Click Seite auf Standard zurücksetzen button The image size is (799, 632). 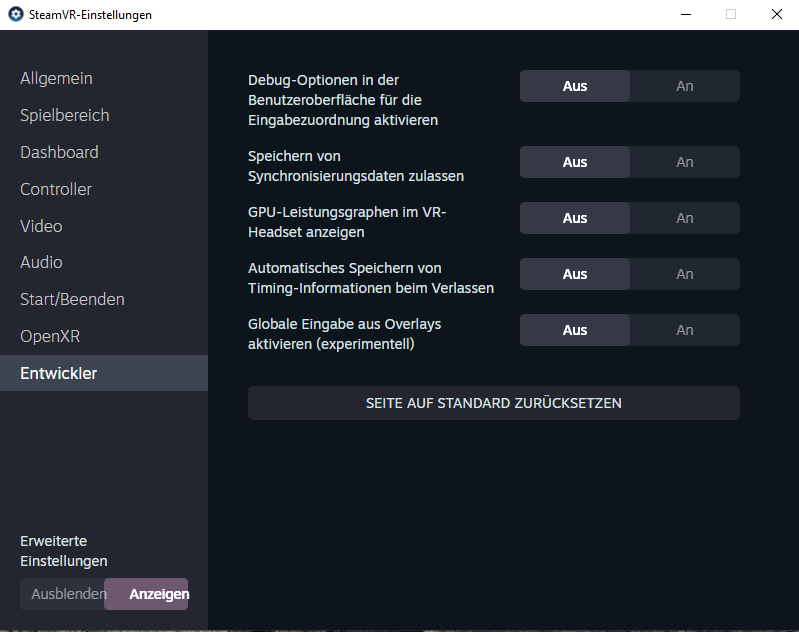(494, 403)
